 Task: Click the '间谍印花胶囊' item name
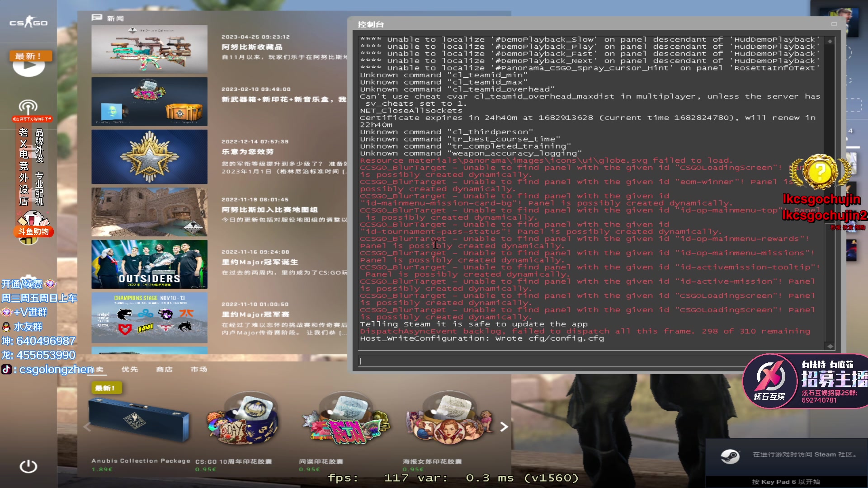321,461
